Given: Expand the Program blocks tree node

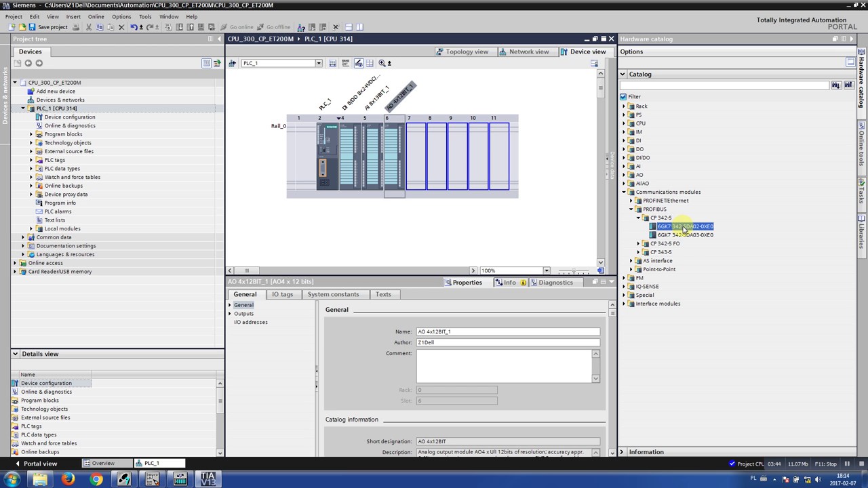Looking at the screenshot, I should [x=31, y=134].
